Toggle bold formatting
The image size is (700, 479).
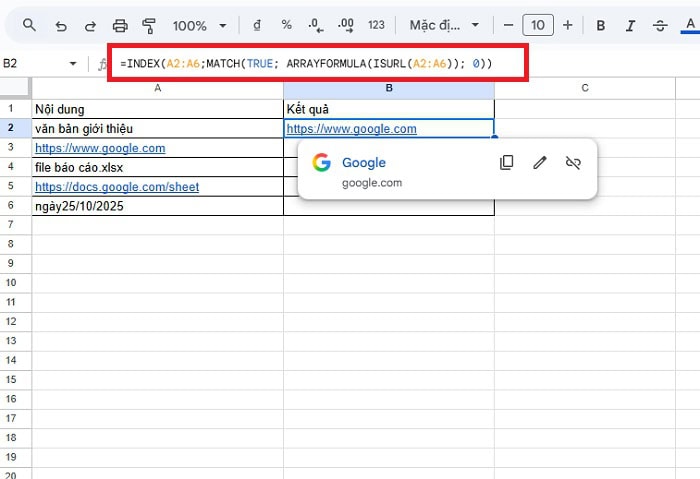[600, 24]
